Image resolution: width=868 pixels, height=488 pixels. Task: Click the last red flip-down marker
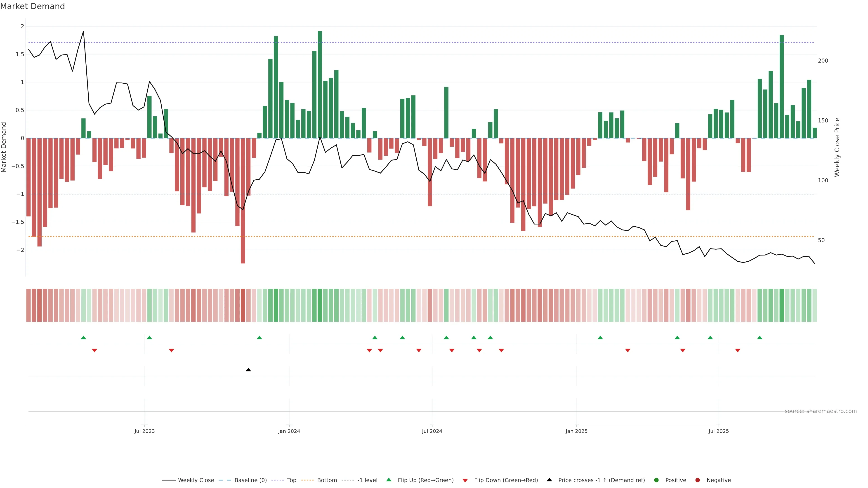click(738, 351)
